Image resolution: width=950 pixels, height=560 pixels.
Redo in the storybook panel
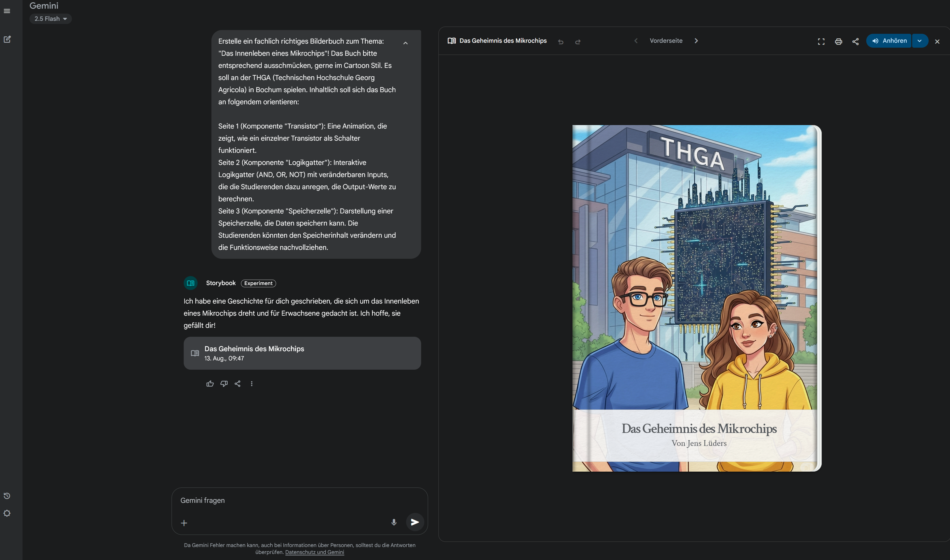click(578, 42)
